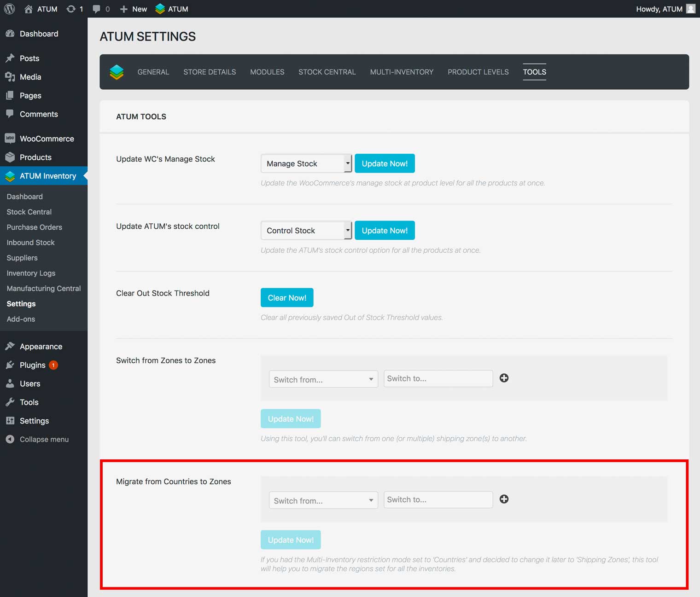Open the comments bubble icon in admin bar
The width and height of the screenshot is (700, 597).
click(x=96, y=9)
